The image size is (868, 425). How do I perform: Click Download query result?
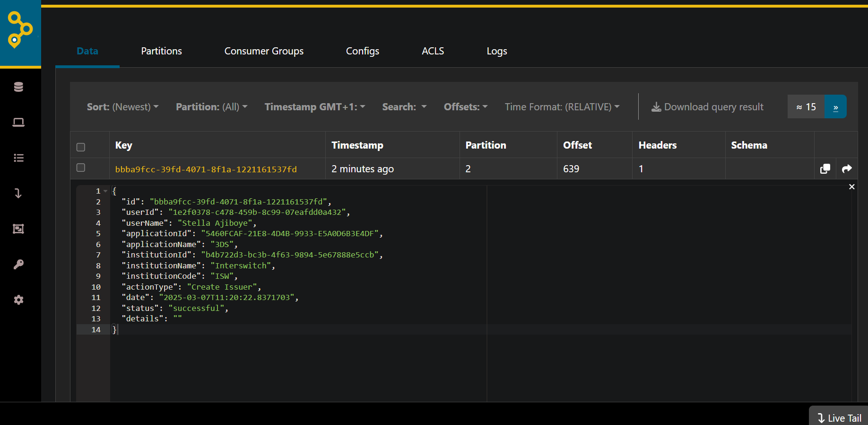tap(707, 107)
